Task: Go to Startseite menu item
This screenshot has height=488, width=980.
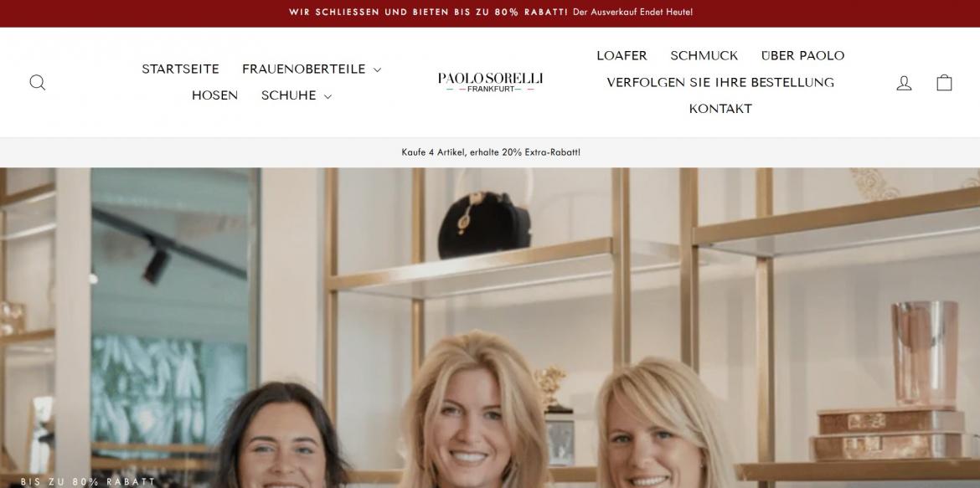Action: [180, 69]
